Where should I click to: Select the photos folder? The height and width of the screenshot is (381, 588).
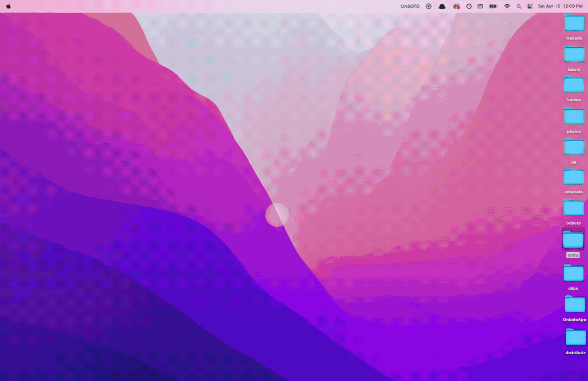click(574, 116)
